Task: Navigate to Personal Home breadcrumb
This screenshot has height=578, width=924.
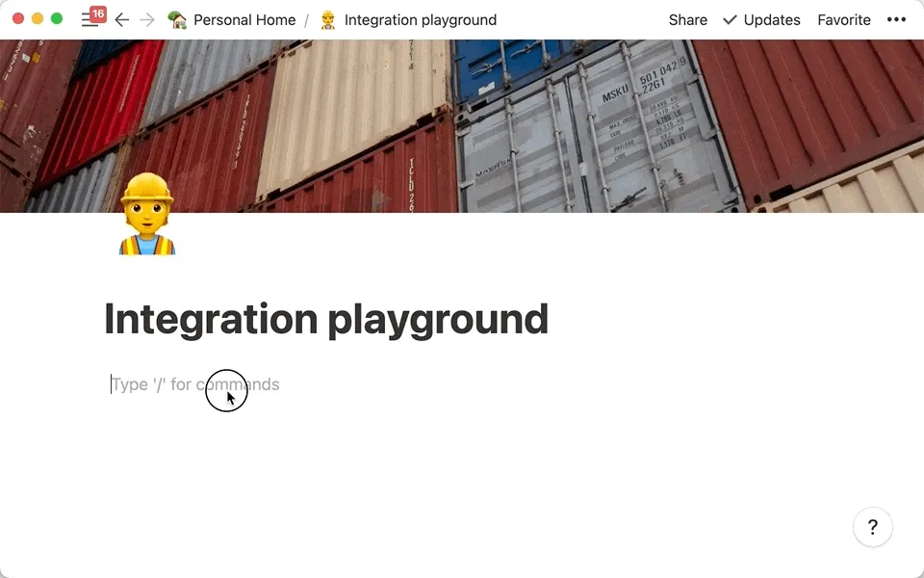Action: 244,19
